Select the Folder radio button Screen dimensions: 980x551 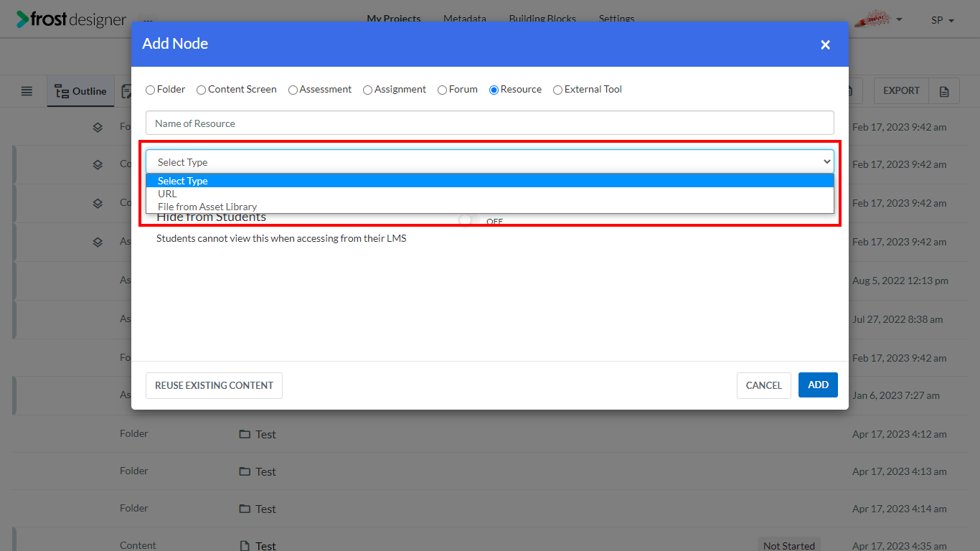(150, 90)
